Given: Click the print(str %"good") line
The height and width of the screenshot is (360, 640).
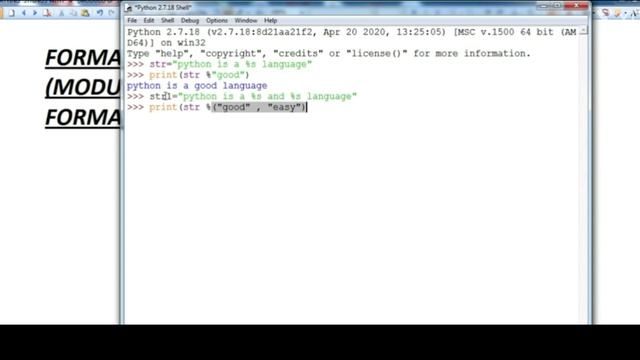Looking at the screenshot, I should 199,75.
